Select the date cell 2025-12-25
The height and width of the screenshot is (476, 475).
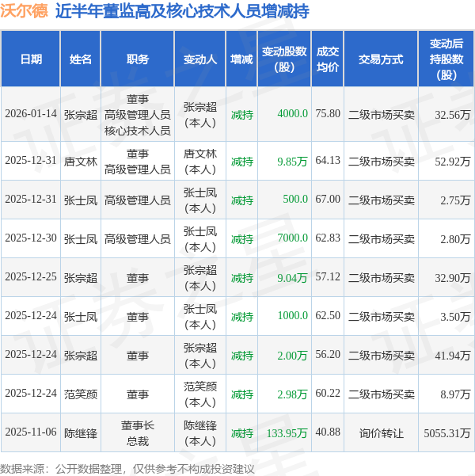31,277
